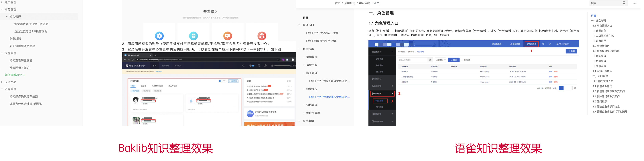The height and width of the screenshot is (161, 644).
Task: Click the reload icon in the Alipay browser screenshot
Action: tap(132, 60)
